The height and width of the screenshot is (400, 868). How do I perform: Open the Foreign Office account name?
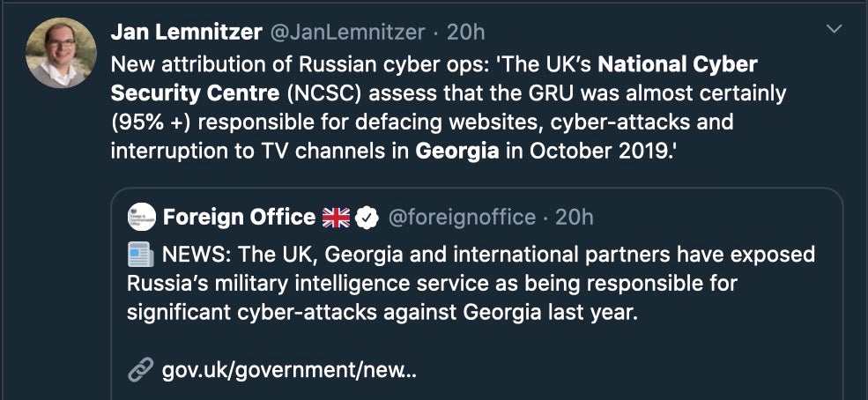point(239,217)
